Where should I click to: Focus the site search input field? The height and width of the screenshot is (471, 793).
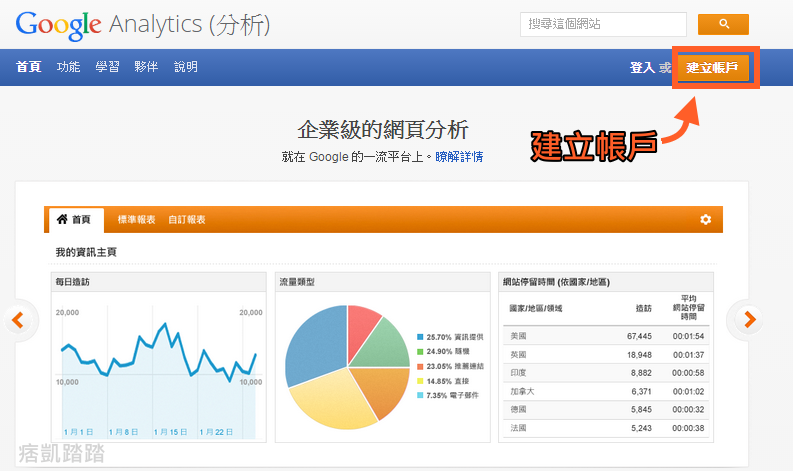tap(603, 24)
